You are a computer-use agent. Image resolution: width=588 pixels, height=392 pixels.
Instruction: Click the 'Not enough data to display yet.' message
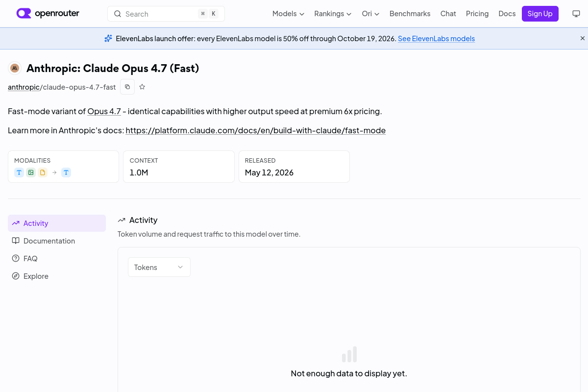[x=349, y=373]
